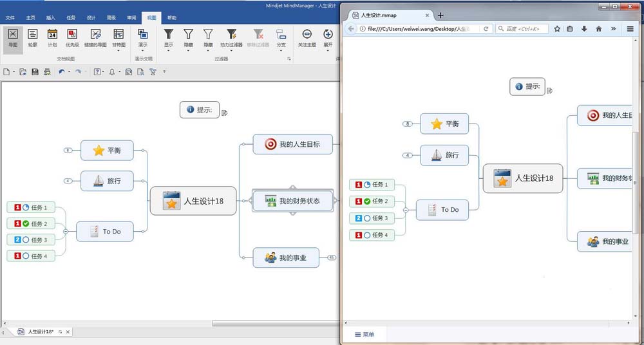Click the 演示 presentation icon
The width and height of the screenshot is (644, 345).
(x=143, y=35)
